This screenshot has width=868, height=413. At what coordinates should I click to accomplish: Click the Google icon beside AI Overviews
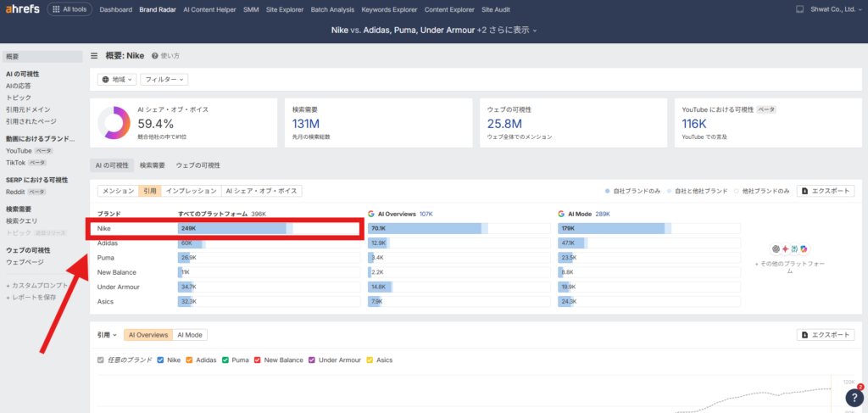click(371, 215)
